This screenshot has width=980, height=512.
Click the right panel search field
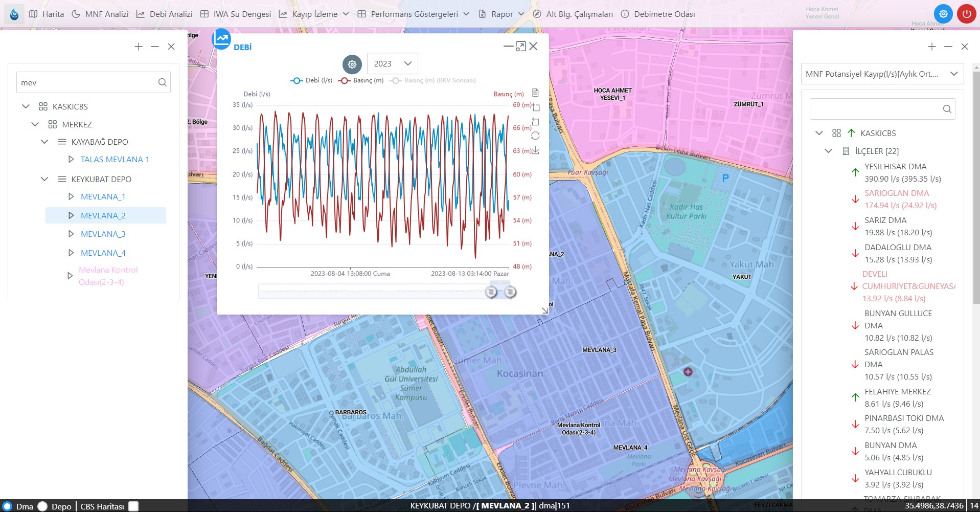[875, 109]
